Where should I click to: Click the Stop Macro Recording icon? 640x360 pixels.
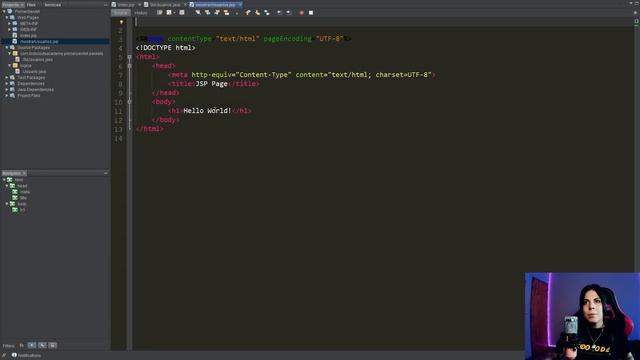pyautogui.click(x=311, y=13)
